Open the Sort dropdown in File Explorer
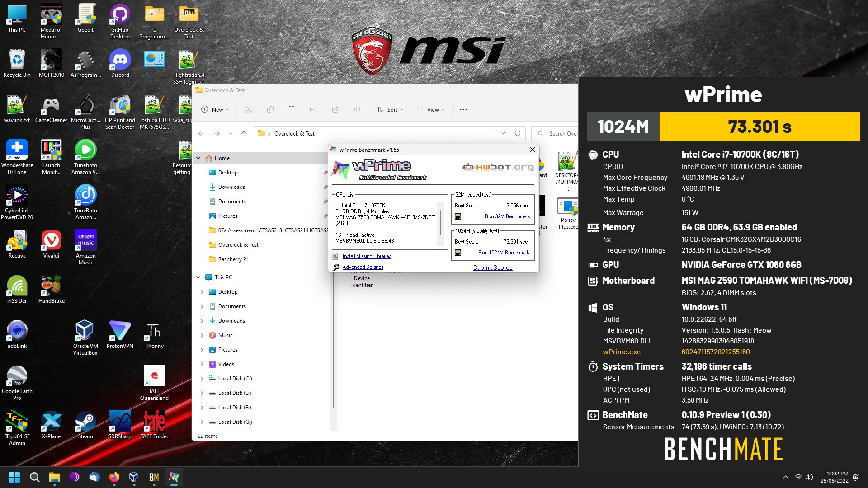The width and height of the screenshot is (868, 488). point(390,109)
